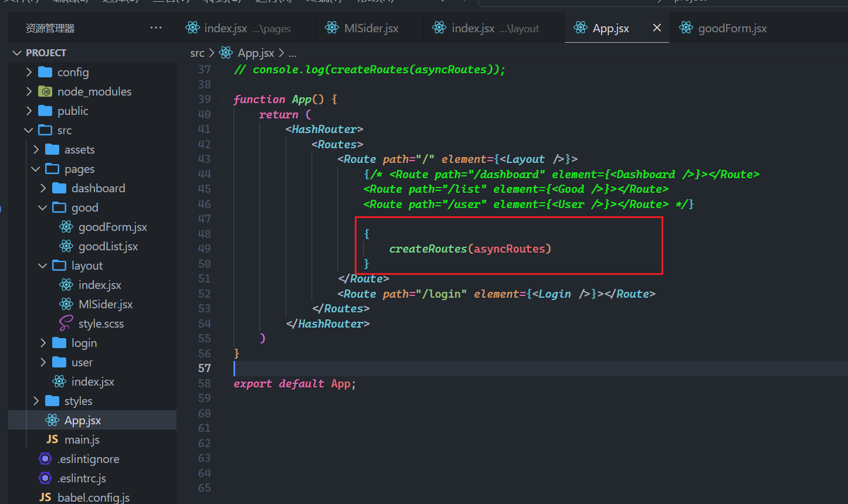This screenshot has width=848, height=504.
Task: Click the App.jsx breadcrumb segment
Action: coord(256,53)
